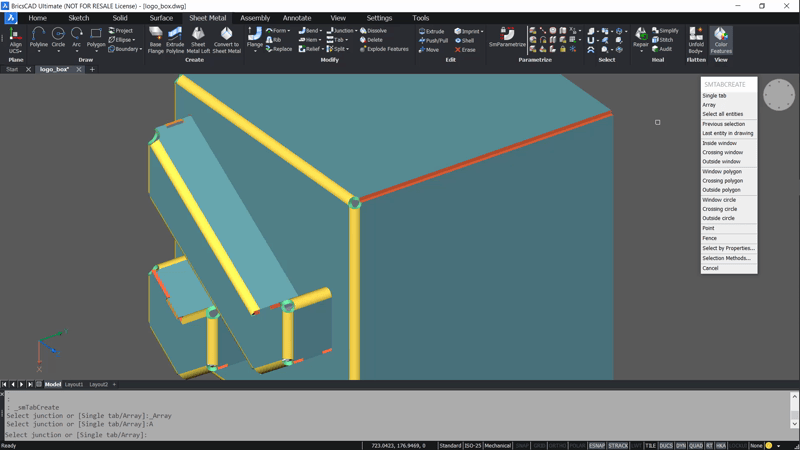Choose Select by Properties option
The width and height of the screenshot is (800, 450).
click(729, 248)
